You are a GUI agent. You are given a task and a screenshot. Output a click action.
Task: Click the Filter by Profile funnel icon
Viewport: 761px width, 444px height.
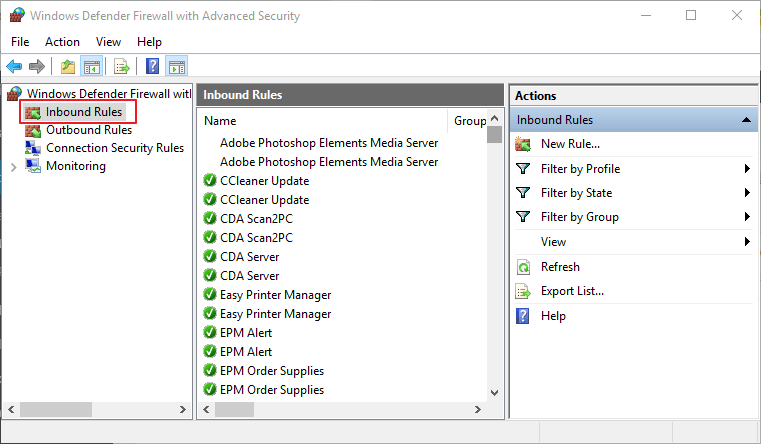[523, 168]
